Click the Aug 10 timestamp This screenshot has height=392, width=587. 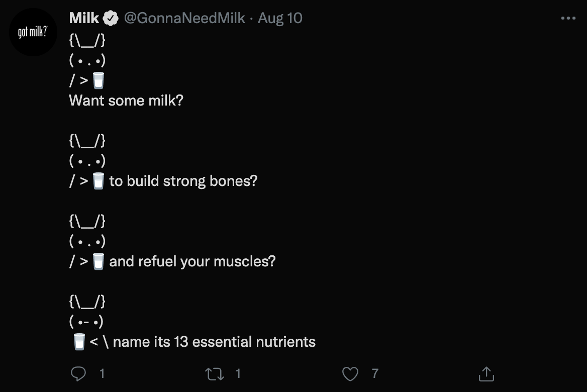280,19
